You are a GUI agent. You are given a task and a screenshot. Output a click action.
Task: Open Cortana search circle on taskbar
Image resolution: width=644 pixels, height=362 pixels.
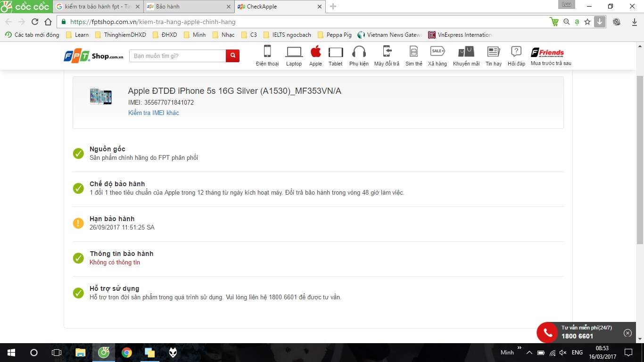(x=33, y=353)
